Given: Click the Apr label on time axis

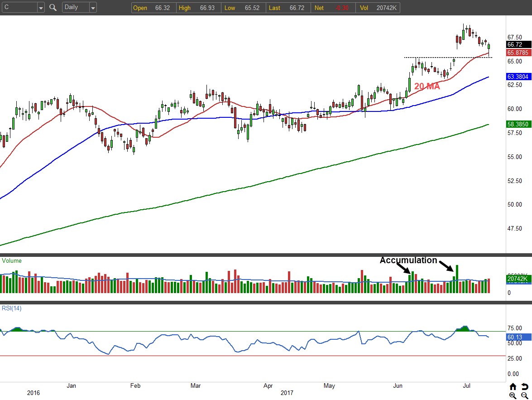Looking at the screenshot, I should pos(268,386).
